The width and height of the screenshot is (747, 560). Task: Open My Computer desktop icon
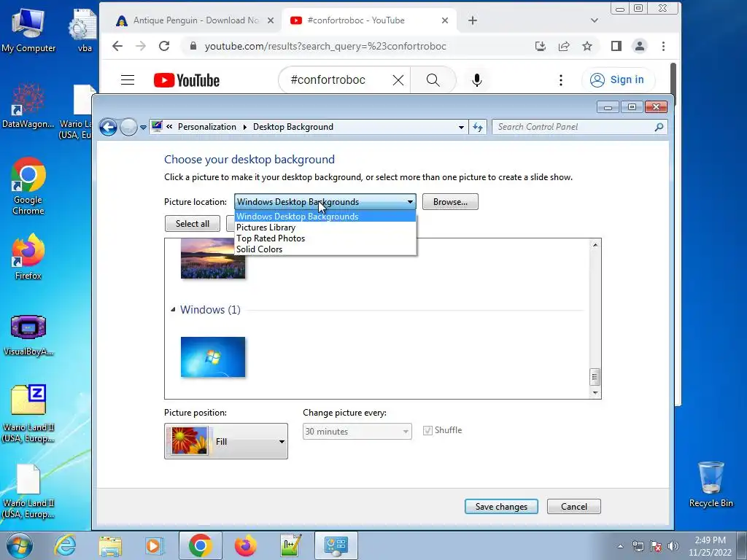pyautogui.click(x=28, y=30)
